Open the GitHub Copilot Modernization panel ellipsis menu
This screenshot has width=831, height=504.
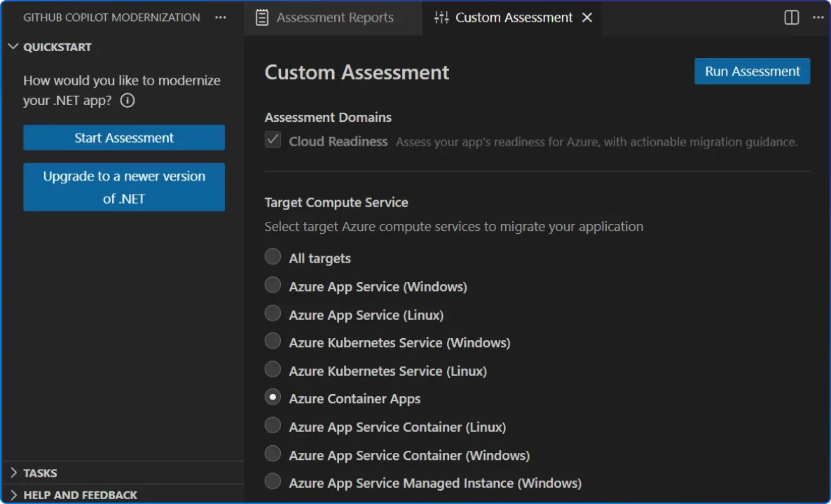pyautogui.click(x=221, y=17)
